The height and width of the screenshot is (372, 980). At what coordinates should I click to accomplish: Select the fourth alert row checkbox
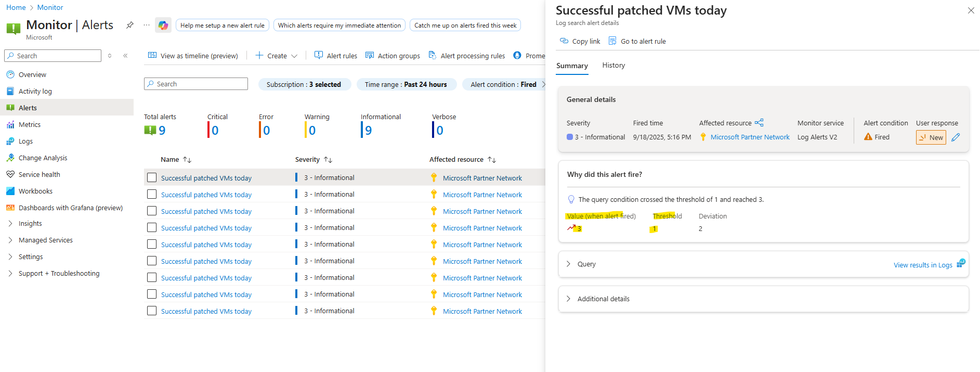[x=152, y=227]
